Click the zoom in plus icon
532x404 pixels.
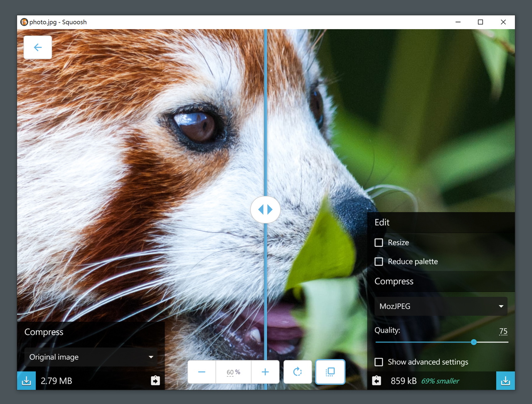(x=265, y=372)
